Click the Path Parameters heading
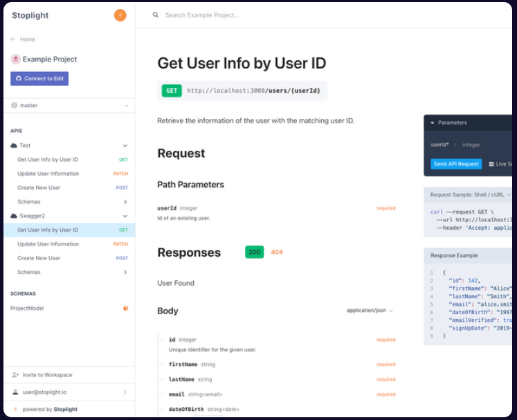This screenshot has height=420, width=517. [x=190, y=185]
